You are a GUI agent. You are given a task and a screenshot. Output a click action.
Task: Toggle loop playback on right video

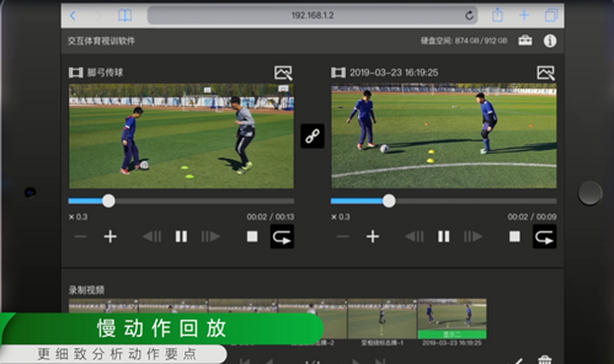(544, 236)
